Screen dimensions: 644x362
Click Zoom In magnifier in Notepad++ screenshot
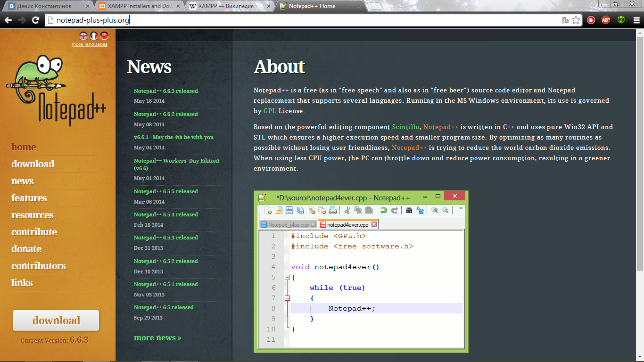(x=435, y=210)
